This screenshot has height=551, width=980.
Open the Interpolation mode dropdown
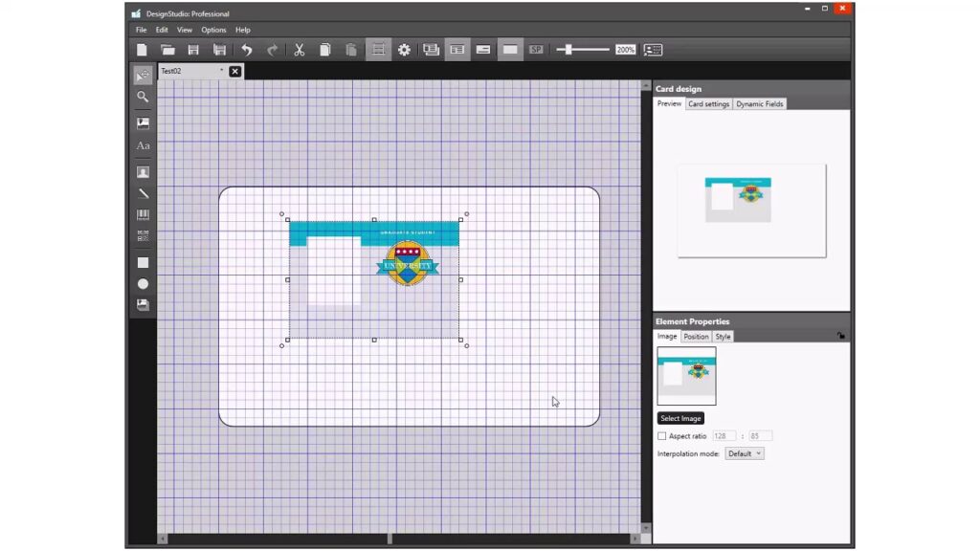pos(745,453)
